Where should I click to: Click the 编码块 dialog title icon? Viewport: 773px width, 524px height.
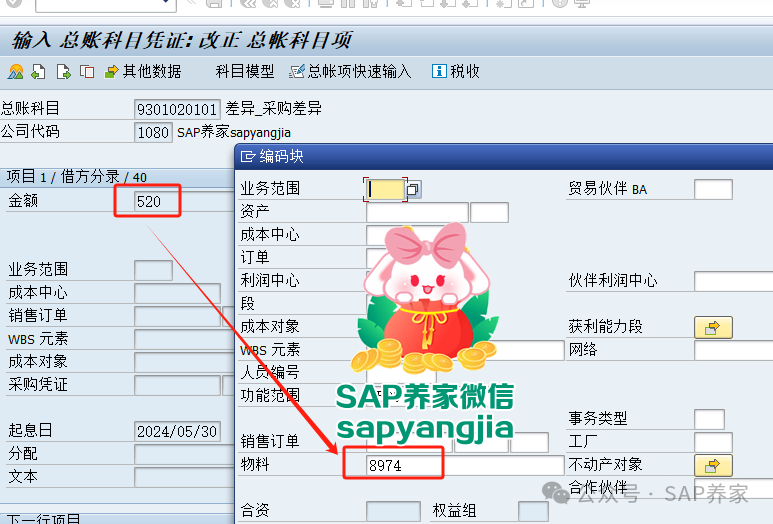coord(247,157)
